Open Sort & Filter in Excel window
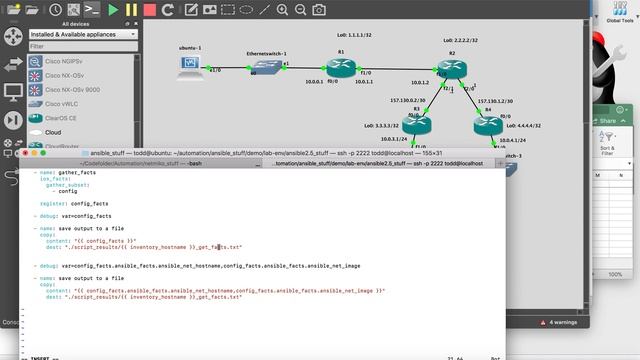Viewport: 640px width, 360px height. pyautogui.click(x=607, y=142)
